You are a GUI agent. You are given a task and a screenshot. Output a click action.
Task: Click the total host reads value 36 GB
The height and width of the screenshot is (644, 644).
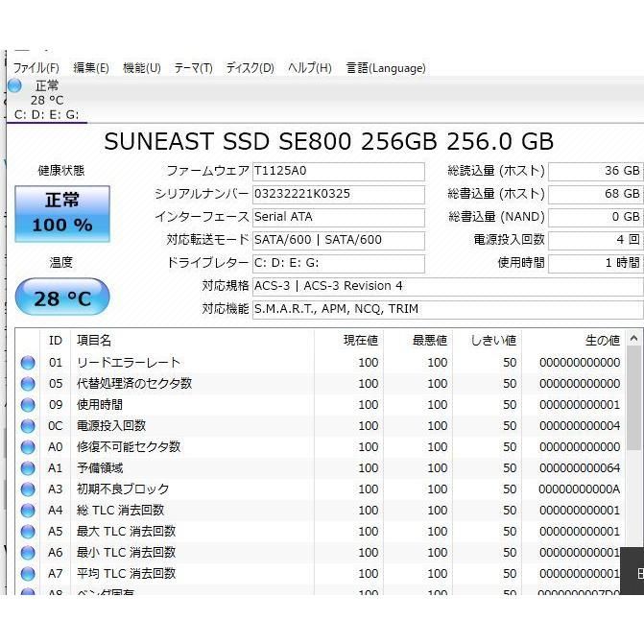point(596,171)
